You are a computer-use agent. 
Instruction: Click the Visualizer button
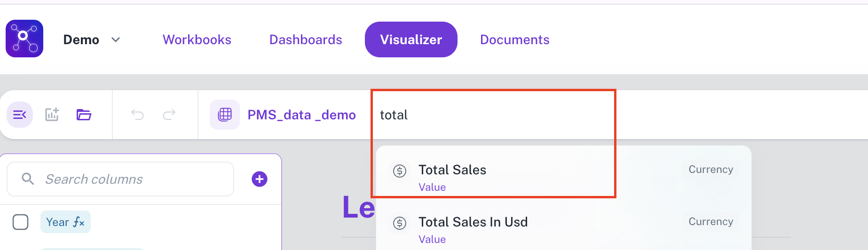point(411,40)
